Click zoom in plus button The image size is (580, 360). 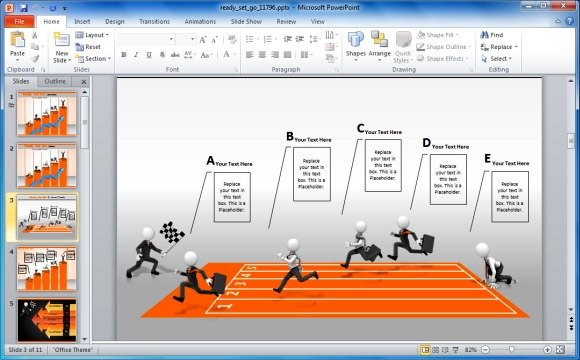pyautogui.click(x=547, y=350)
